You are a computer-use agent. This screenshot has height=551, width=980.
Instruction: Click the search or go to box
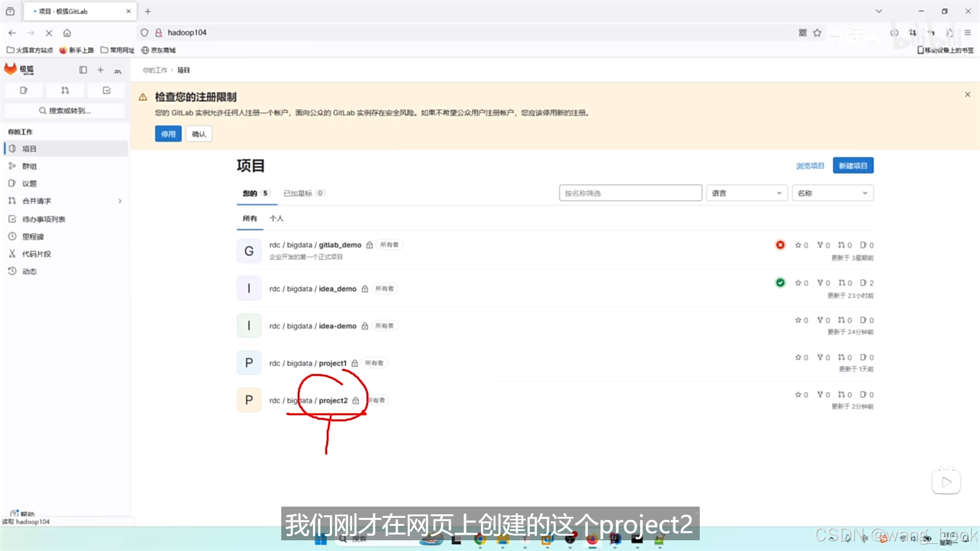click(65, 111)
